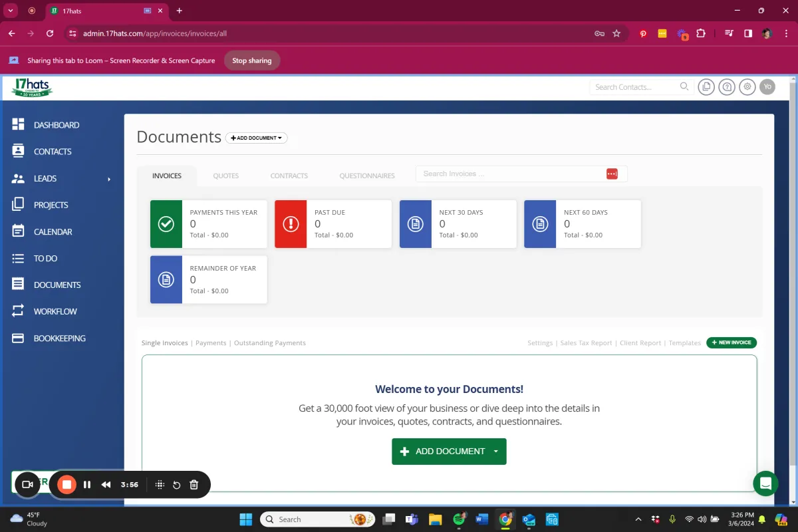Image resolution: width=798 pixels, height=532 pixels.
Task: Open Microsoft Word from the taskbar
Action: pos(482,519)
